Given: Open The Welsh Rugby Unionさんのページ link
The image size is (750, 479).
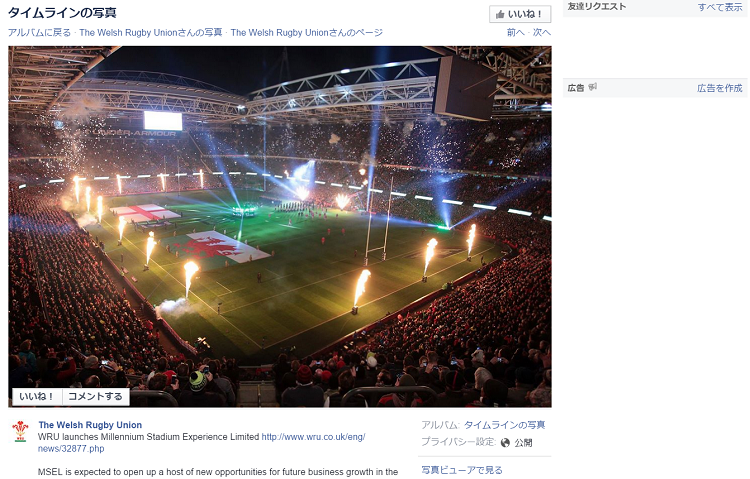Looking at the screenshot, I should [x=307, y=33].
